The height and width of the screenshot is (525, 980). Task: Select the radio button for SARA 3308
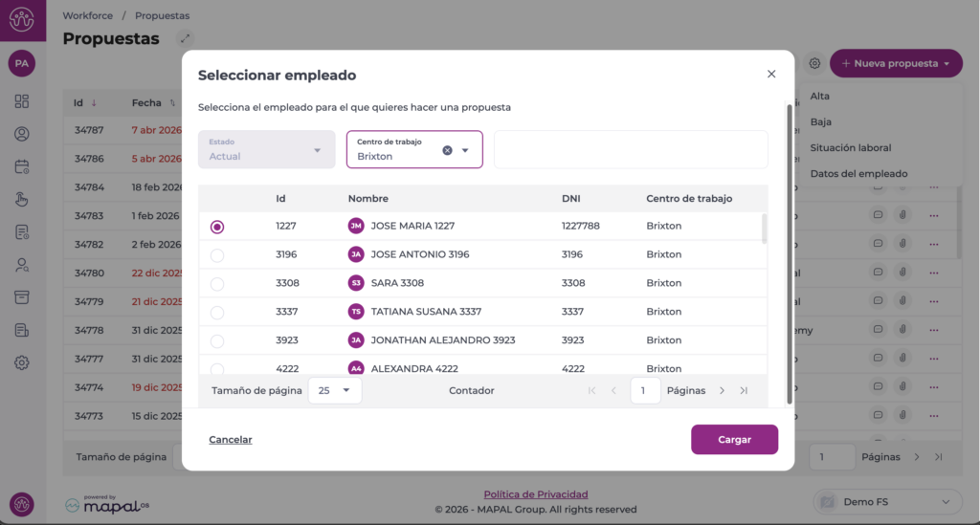[x=217, y=284]
